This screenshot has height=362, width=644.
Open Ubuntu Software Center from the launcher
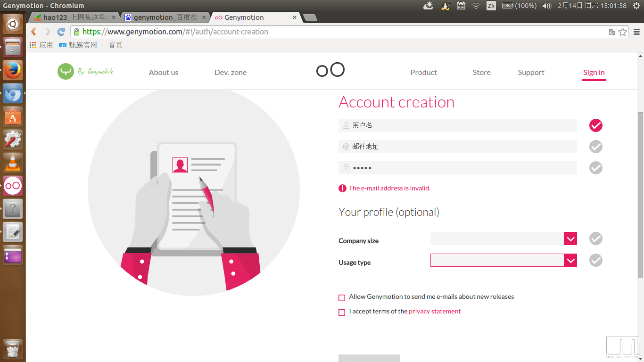click(x=13, y=116)
